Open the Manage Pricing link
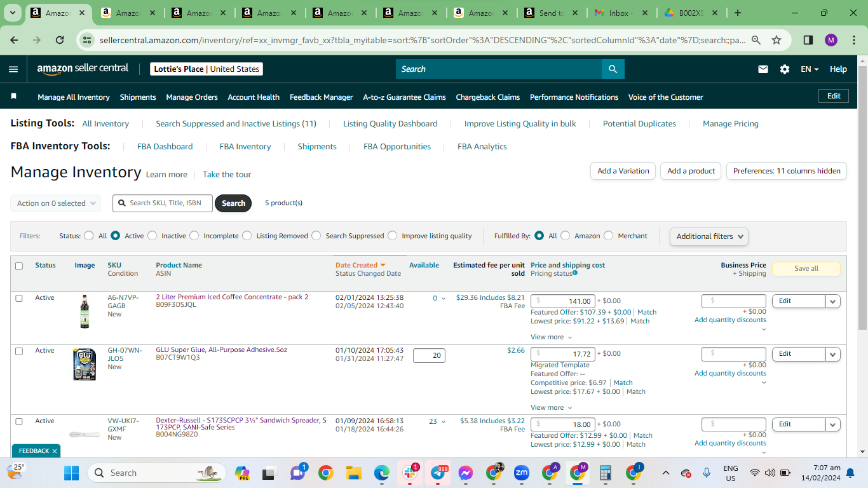 point(731,124)
